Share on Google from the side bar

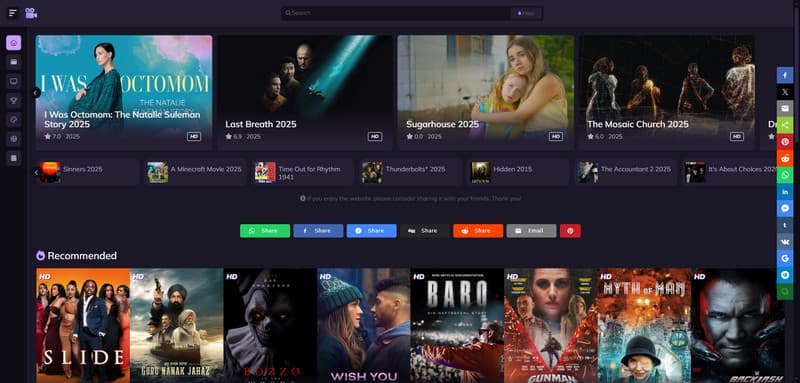pyautogui.click(x=785, y=258)
